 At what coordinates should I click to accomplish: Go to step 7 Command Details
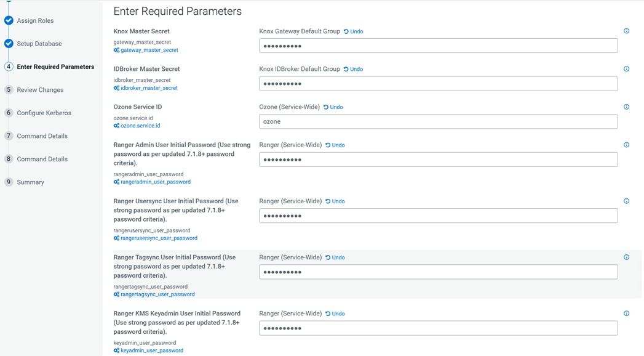(42, 136)
